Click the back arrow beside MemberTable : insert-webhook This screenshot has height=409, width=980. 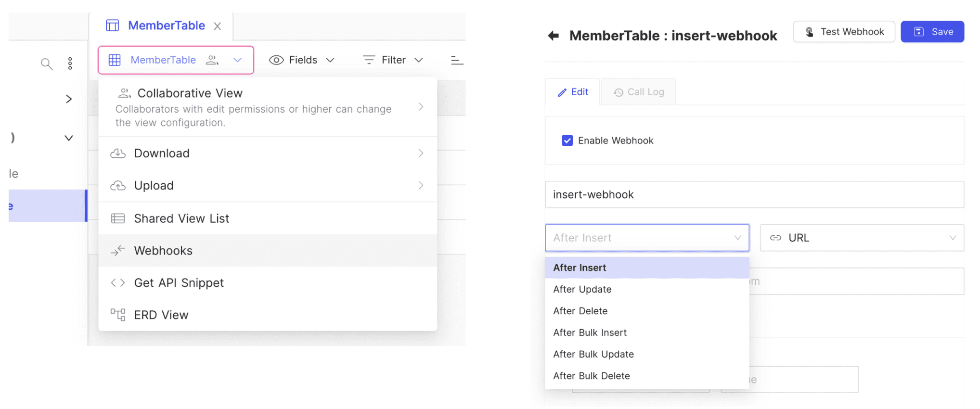(554, 36)
